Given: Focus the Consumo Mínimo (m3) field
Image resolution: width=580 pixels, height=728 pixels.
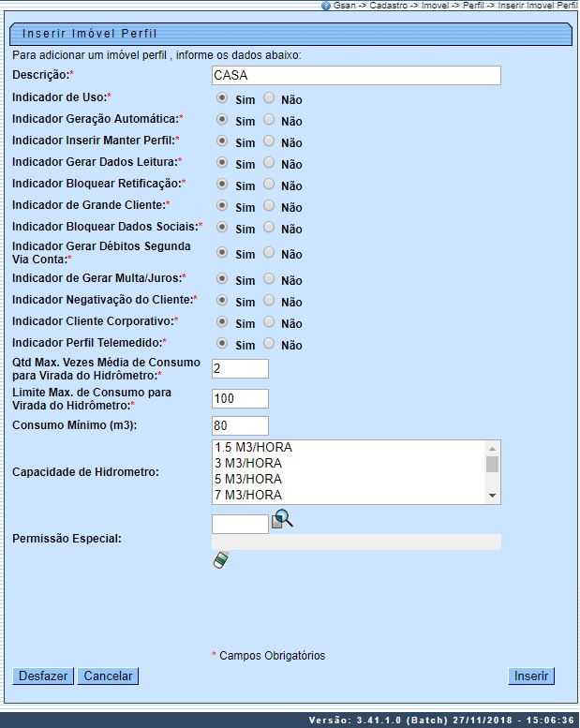Looking at the screenshot, I should pyautogui.click(x=241, y=426).
